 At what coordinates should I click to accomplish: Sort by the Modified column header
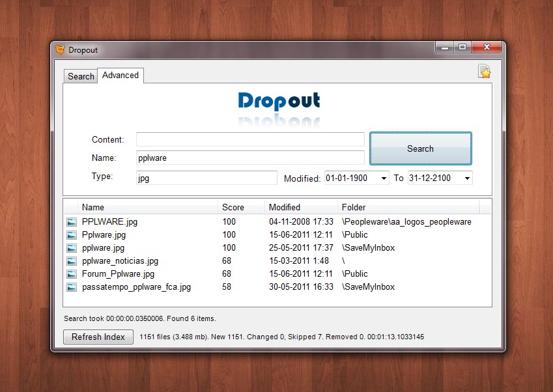(x=301, y=207)
